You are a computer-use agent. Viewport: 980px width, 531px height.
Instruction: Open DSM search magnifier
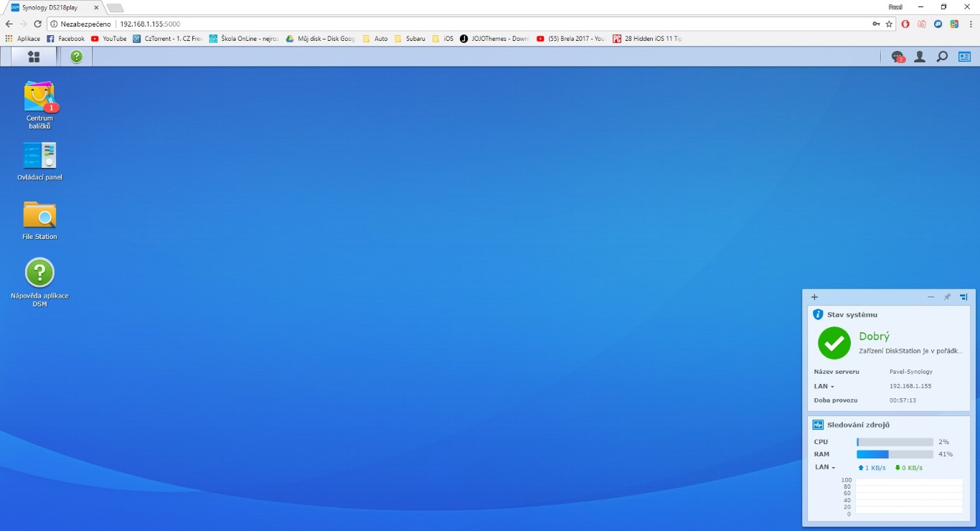click(942, 57)
